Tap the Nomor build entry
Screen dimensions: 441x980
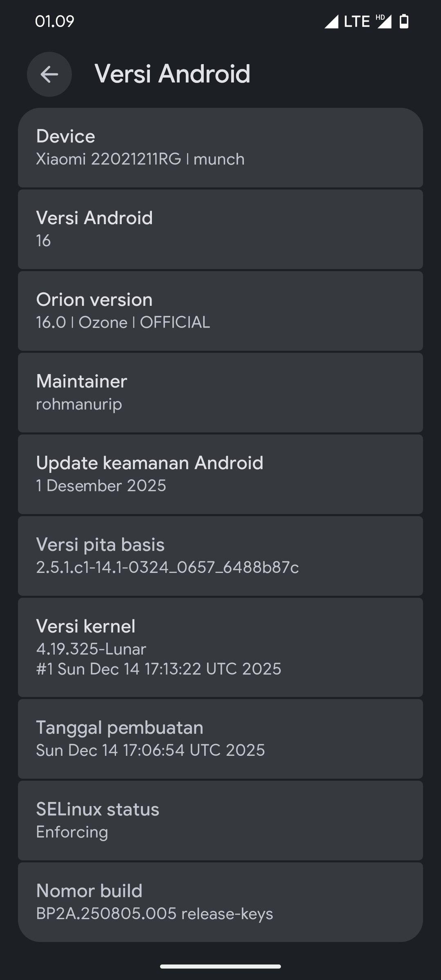(220, 902)
